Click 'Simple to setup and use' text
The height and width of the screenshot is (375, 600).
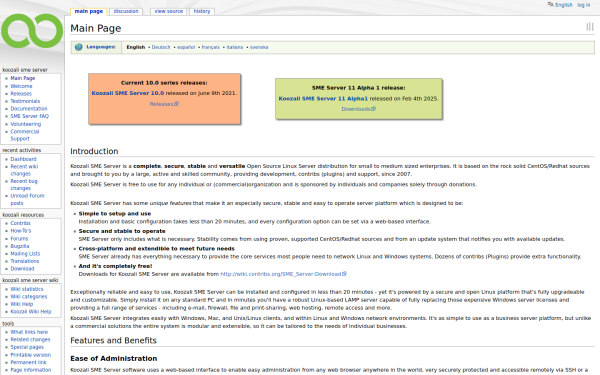115,214
